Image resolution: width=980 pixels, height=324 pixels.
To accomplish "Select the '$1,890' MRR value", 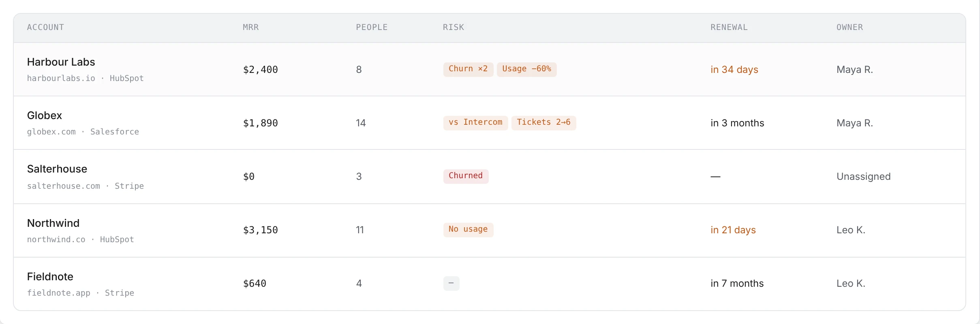I will coord(260,123).
